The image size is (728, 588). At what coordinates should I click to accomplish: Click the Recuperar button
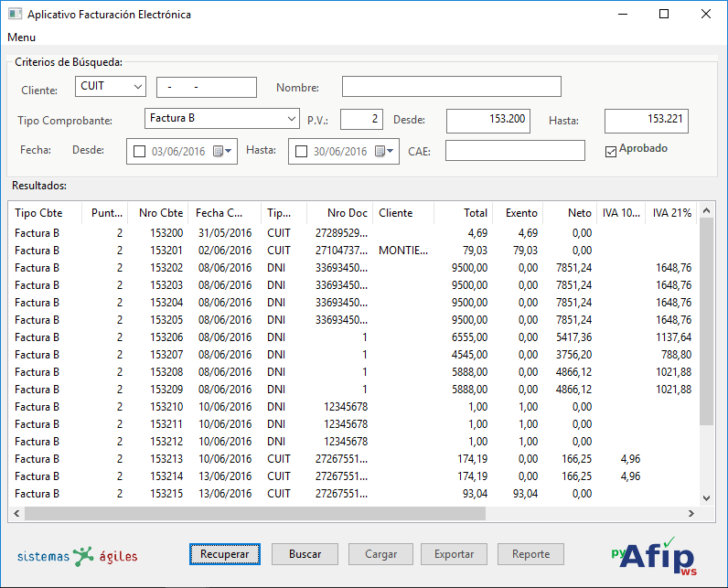coord(224,554)
